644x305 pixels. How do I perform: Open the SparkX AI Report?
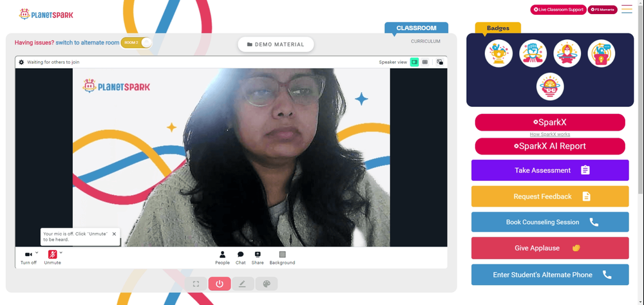[x=550, y=146]
